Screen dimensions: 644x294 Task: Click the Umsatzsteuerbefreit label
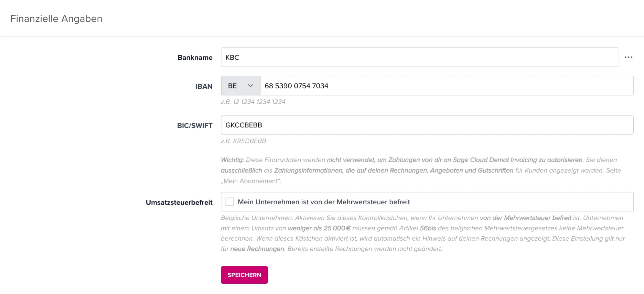[179, 203]
